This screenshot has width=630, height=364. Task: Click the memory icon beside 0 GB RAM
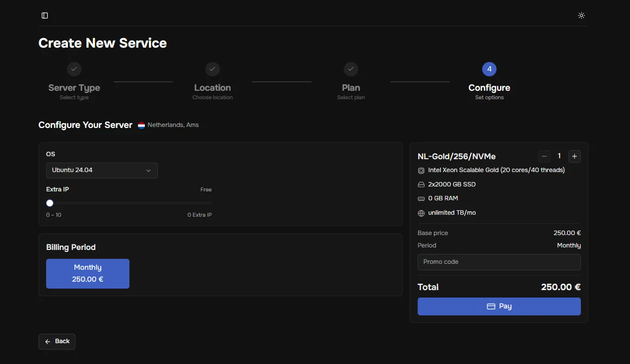[x=421, y=198]
